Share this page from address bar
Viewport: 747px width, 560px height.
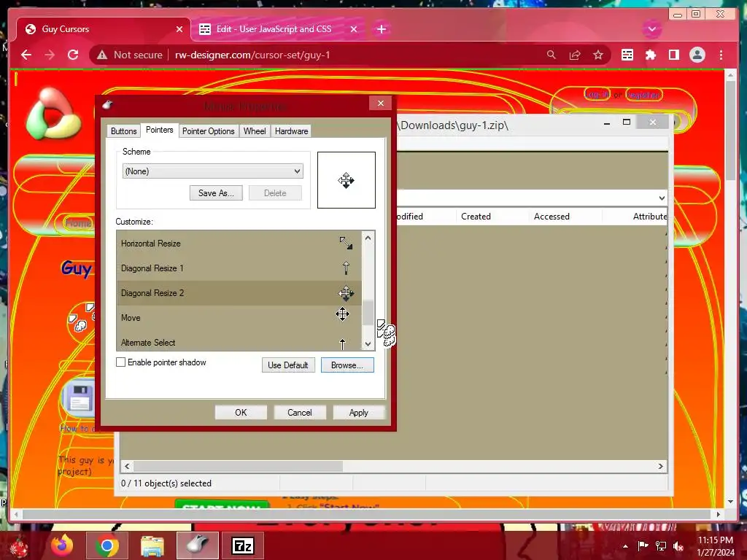tap(575, 55)
